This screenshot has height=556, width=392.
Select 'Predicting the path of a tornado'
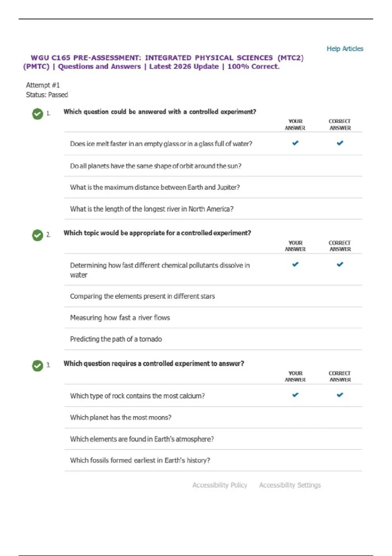[x=116, y=339]
